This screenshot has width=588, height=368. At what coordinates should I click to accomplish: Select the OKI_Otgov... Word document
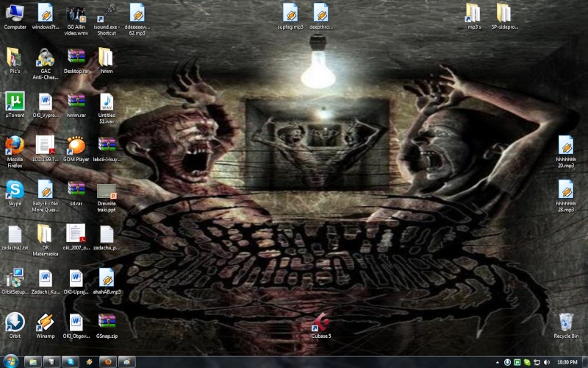pyautogui.click(x=76, y=325)
